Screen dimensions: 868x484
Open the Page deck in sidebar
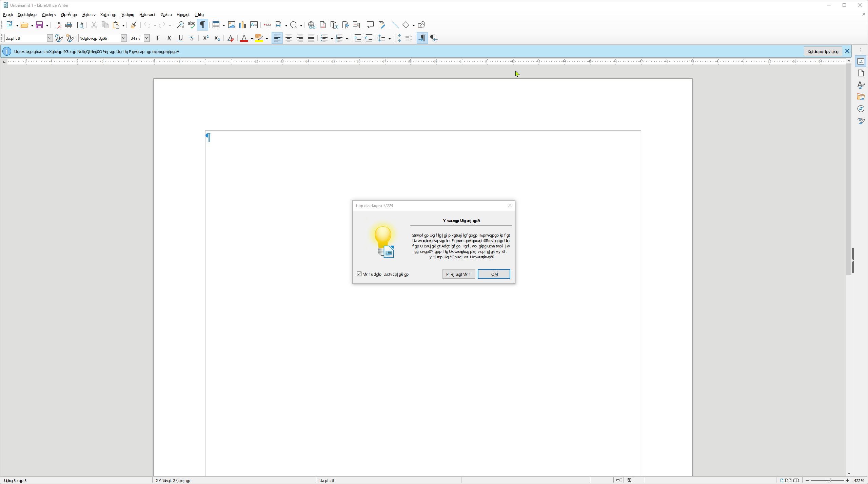(861, 73)
